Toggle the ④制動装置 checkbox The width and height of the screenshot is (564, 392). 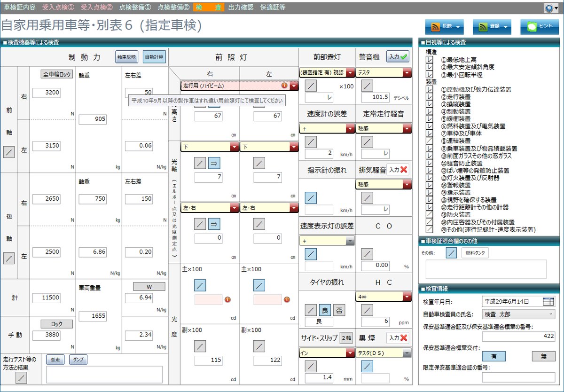(x=429, y=112)
